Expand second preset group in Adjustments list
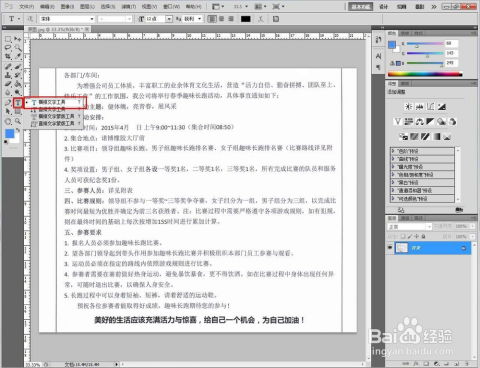This screenshot has height=368, width=480. click(x=394, y=159)
